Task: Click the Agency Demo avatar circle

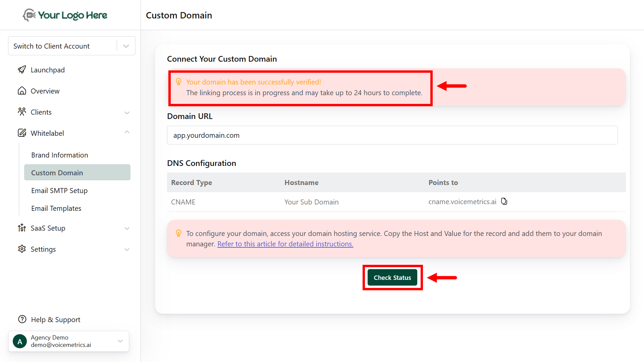Action: coord(19,341)
